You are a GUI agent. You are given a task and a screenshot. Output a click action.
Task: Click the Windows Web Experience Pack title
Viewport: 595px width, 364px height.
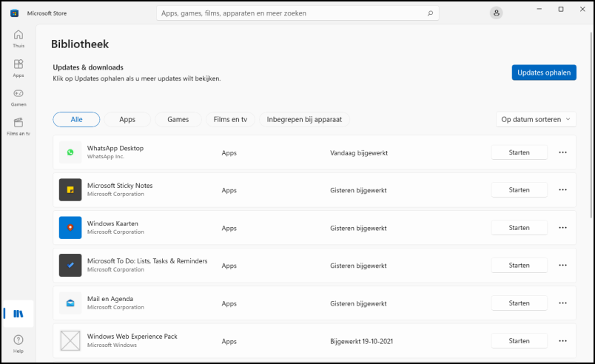pos(132,337)
